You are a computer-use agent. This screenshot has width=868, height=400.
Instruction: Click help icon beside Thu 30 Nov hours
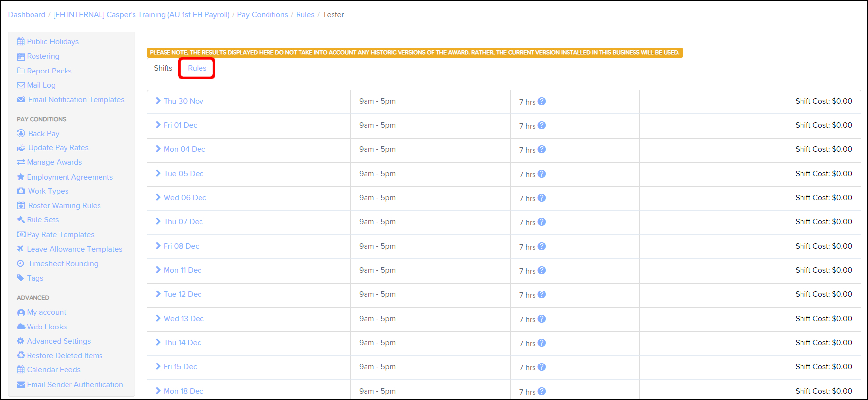click(x=542, y=101)
